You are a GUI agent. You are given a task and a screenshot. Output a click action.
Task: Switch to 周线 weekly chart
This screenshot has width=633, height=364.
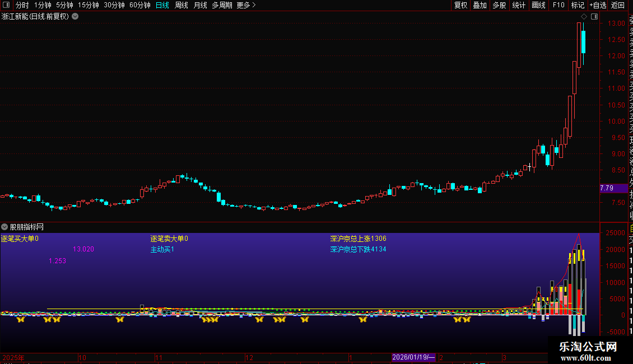pos(181,5)
